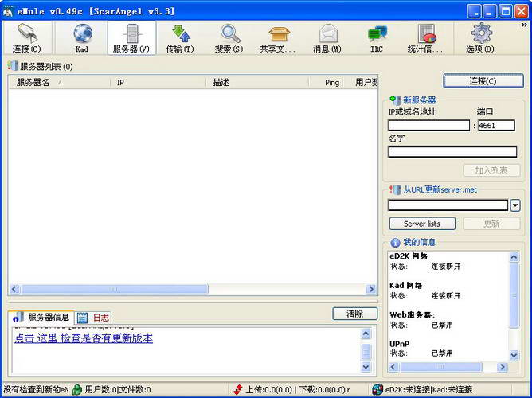This screenshot has height=398, width=532.
Task: Open Shared Files (共享文) page
Action: [278, 37]
